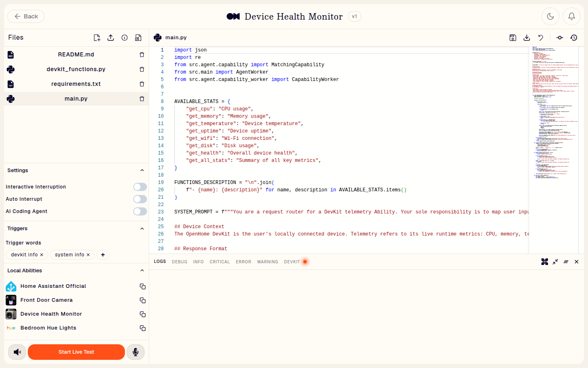Screen dimensions: 588x368
Task: Click the file shortcut/export icon in Files header
Action: click(x=138, y=38)
